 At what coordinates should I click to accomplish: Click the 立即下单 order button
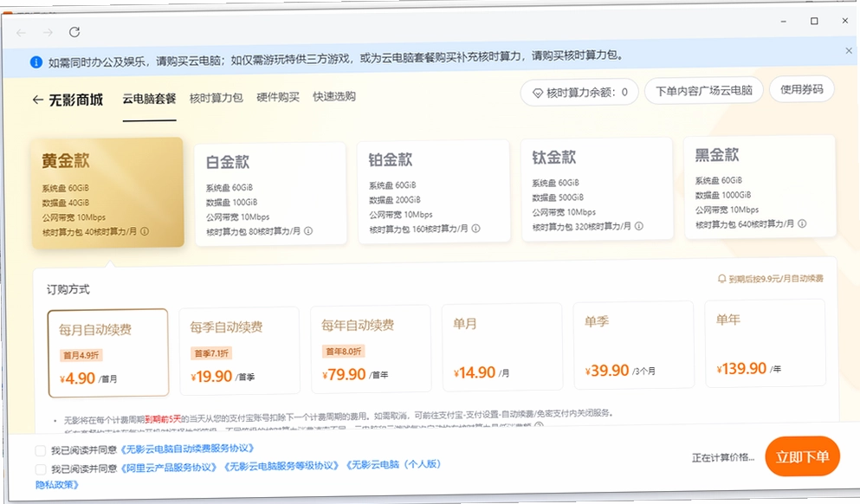(x=802, y=456)
